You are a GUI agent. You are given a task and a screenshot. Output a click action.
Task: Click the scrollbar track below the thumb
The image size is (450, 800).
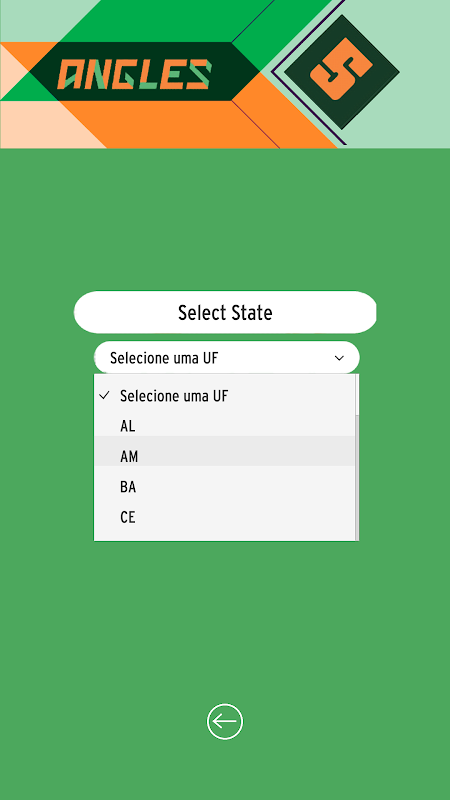pos(357,477)
